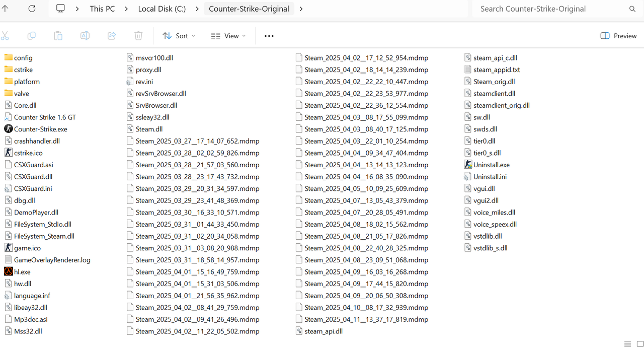Select the cstrike folder icon
The height and width of the screenshot is (347, 644).
[8, 70]
